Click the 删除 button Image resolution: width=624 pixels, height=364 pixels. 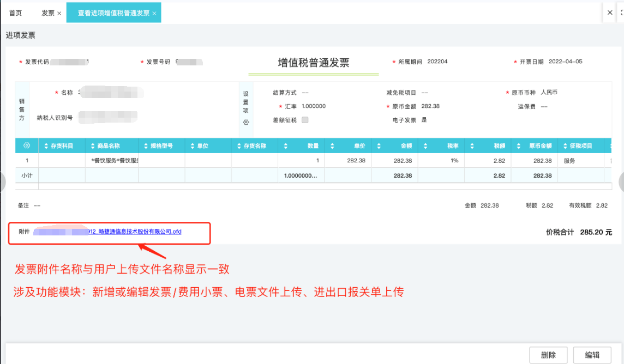coord(548,355)
